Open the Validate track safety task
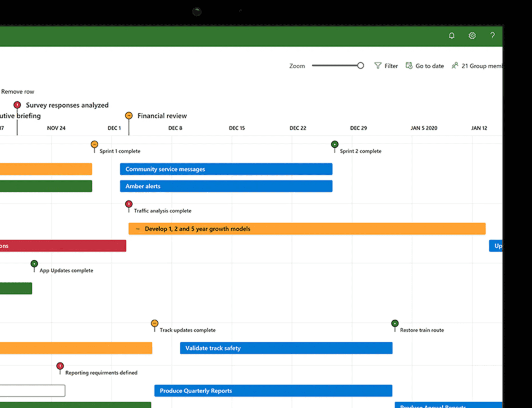The image size is (532, 408). tap(286, 348)
